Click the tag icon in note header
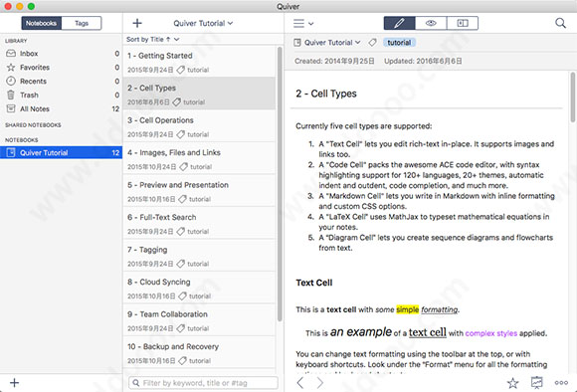577x392 pixels. (x=372, y=43)
